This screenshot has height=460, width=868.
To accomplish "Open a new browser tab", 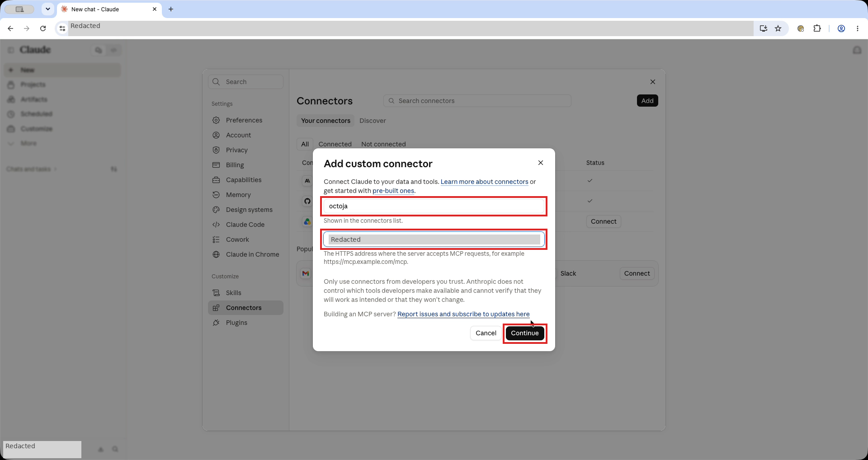I will click(171, 9).
